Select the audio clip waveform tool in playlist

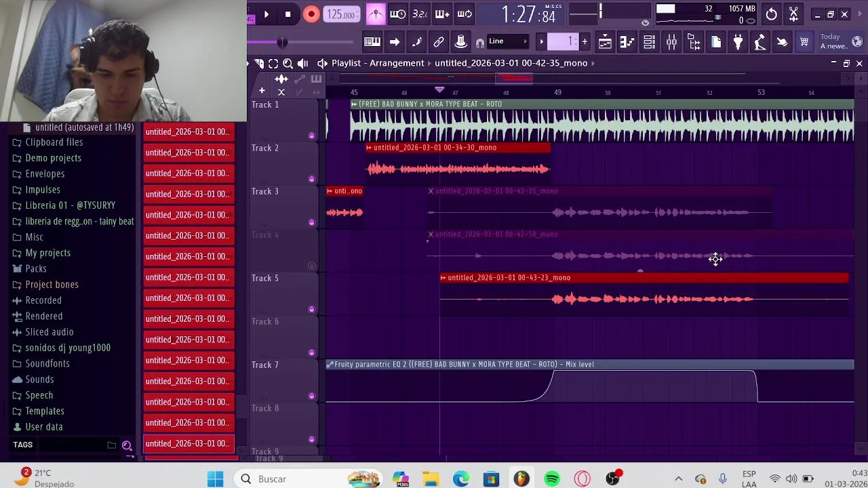pos(281,79)
